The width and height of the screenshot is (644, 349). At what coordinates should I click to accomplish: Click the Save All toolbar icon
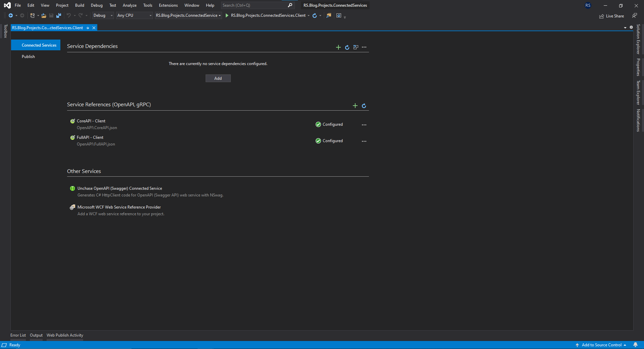pyautogui.click(x=59, y=15)
